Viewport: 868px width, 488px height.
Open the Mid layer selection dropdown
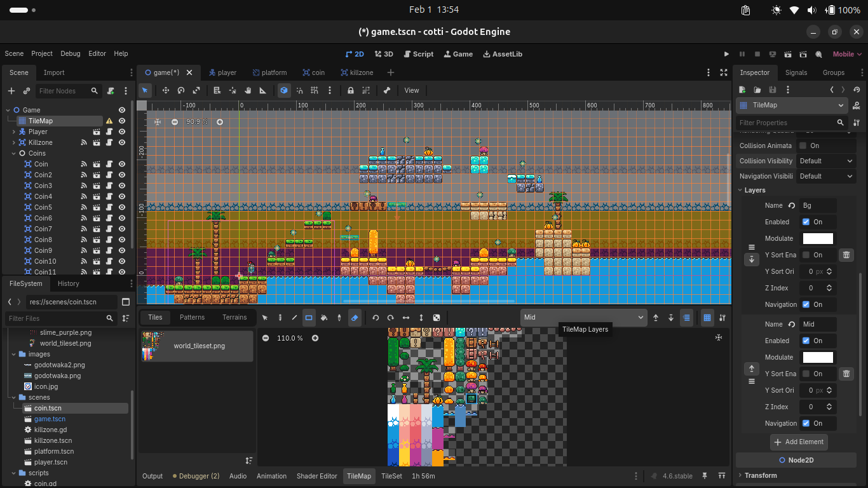tap(583, 317)
